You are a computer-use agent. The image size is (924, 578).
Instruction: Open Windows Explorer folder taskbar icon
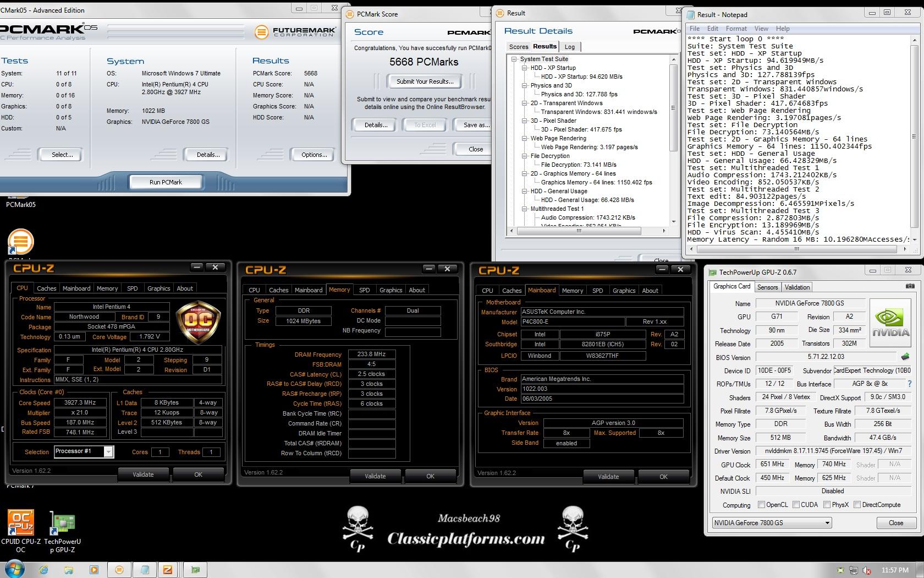[x=69, y=570]
